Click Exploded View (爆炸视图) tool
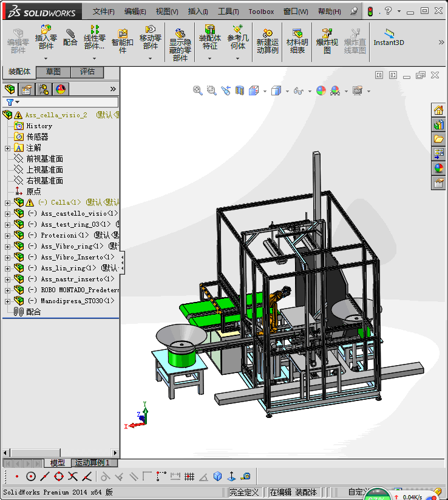This screenshot has width=448, height=500. point(327,41)
